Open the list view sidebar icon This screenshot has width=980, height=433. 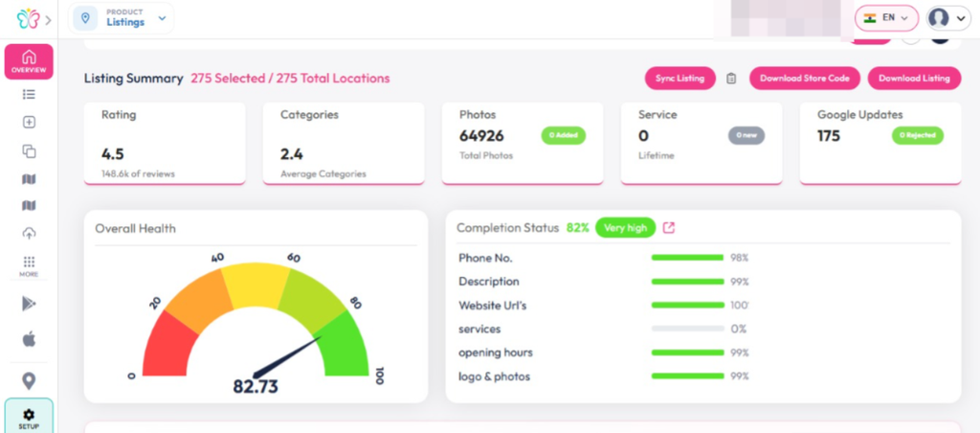(x=29, y=95)
